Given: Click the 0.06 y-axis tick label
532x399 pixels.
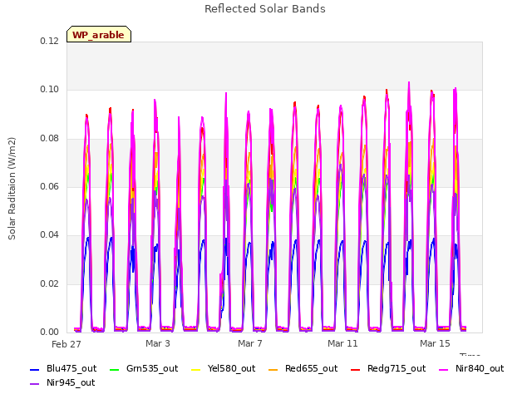Looking at the screenshot, I should point(50,186).
